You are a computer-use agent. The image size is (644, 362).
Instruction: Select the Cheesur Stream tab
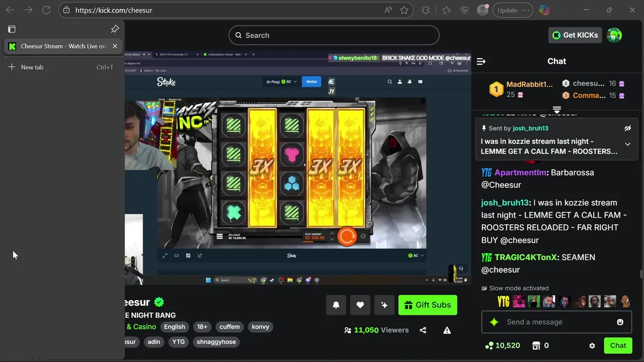click(x=62, y=46)
